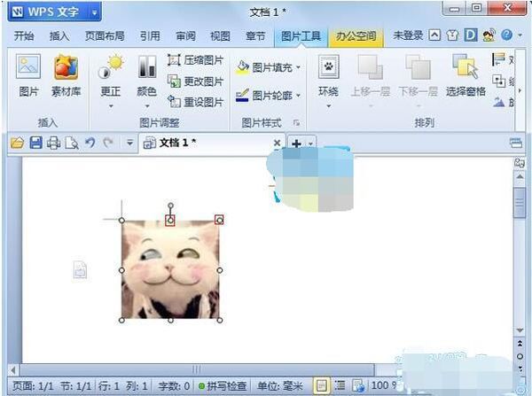Select 压缩图片 compress picture
532x396 pixels.
pos(195,60)
